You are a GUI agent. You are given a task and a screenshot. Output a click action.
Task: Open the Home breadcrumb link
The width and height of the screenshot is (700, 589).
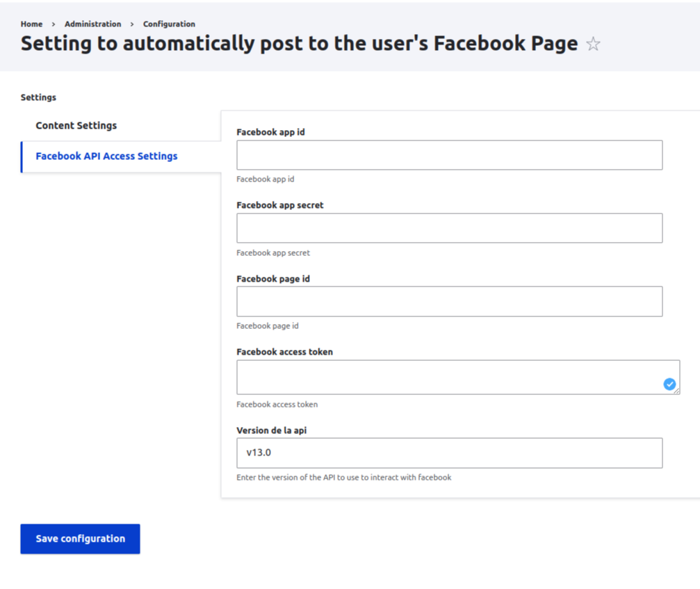[31, 23]
